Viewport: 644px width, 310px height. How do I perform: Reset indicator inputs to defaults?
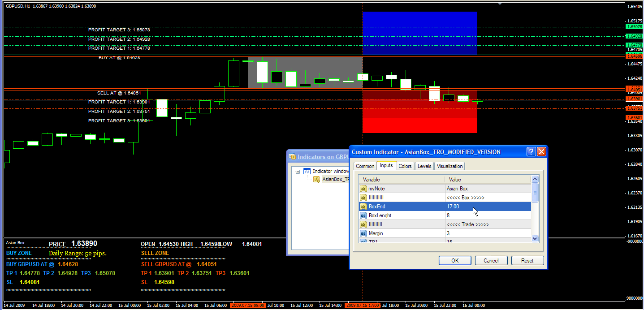[x=527, y=261]
